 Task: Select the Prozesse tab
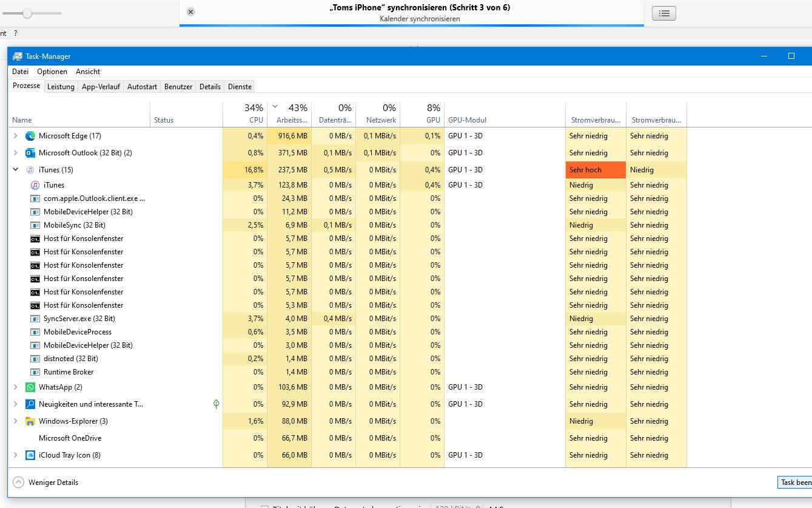27,86
